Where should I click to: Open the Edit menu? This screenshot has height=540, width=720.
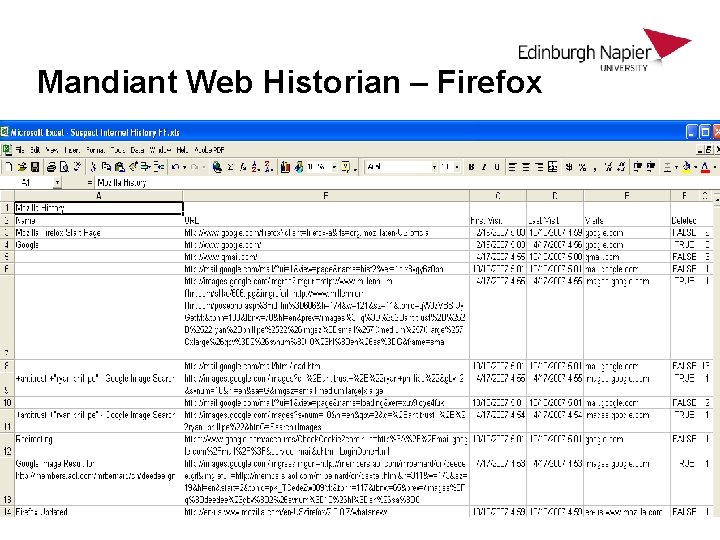point(35,150)
